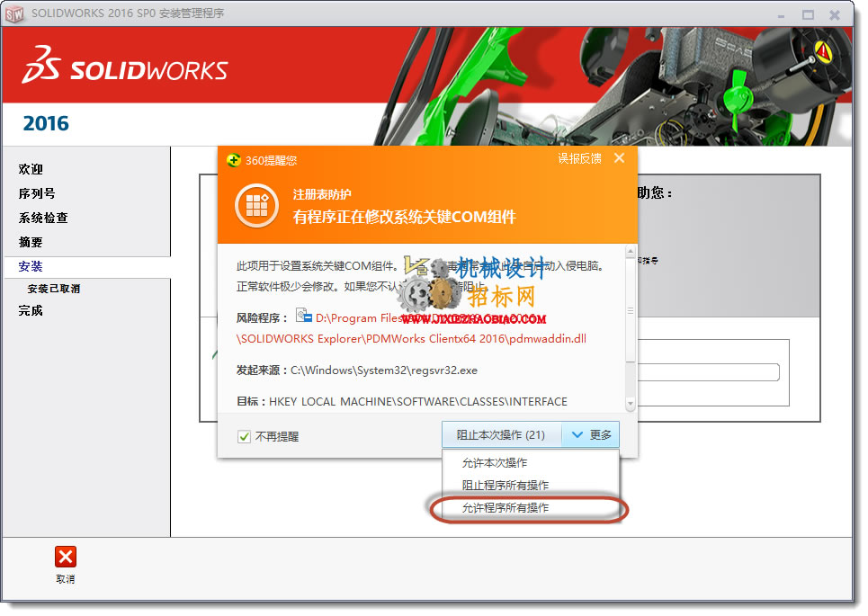
Task: Close the 360 warning popup
Action: pyautogui.click(x=620, y=158)
